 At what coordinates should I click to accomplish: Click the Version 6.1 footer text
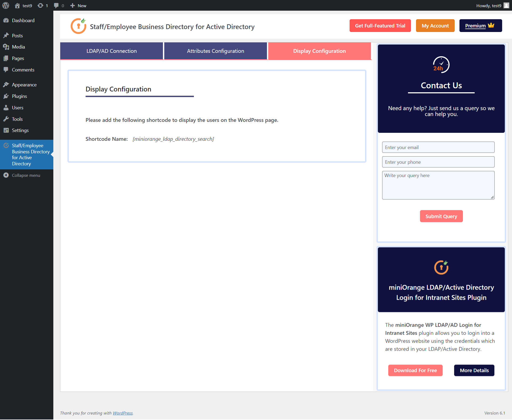(495, 413)
